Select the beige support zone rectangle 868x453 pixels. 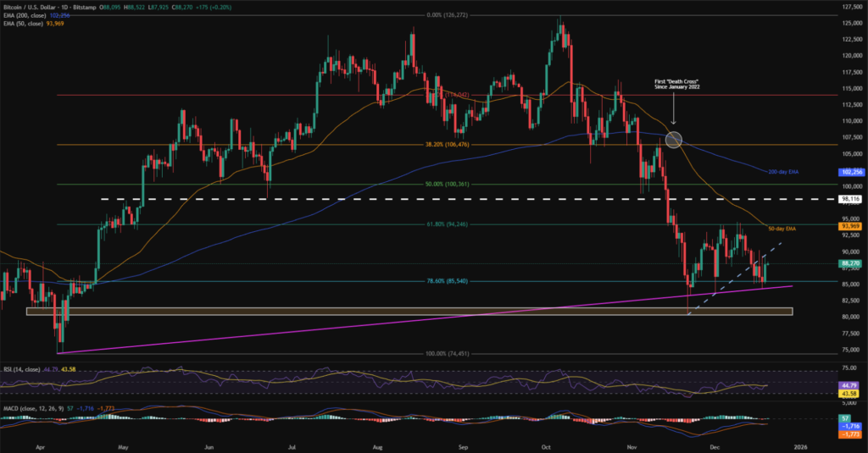pyautogui.click(x=409, y=312)
